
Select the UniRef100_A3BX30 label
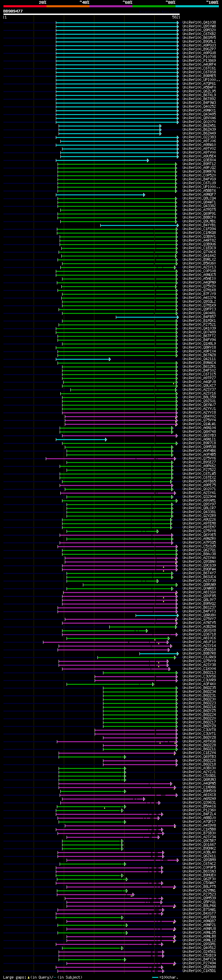(x=199, y=768)
